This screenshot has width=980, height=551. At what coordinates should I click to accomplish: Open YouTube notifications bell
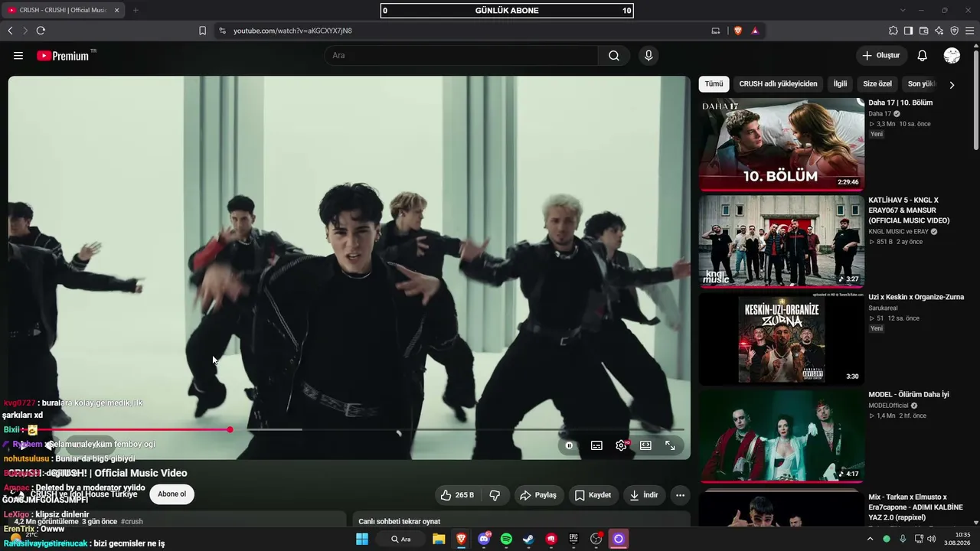click(x=923, y=56)
